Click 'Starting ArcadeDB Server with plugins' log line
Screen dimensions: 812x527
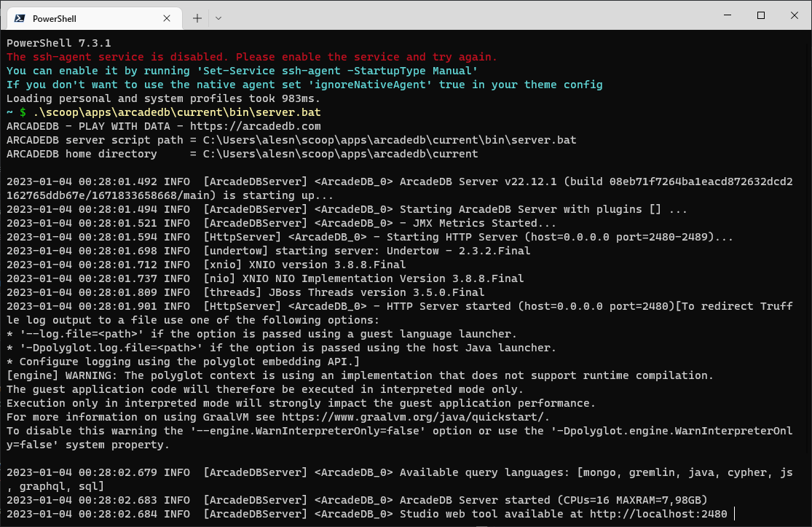click(x=347, y=209)
